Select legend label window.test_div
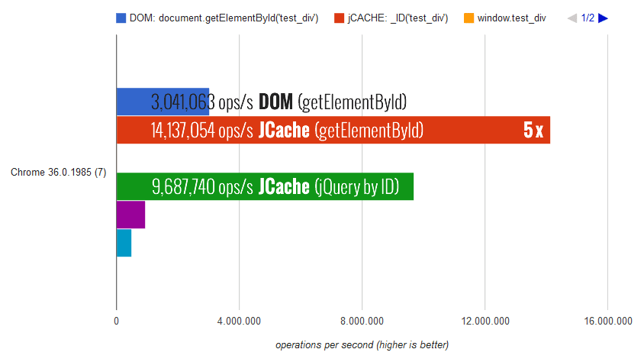The width and height of the screenshot is (644, 362). click(512, 18)
